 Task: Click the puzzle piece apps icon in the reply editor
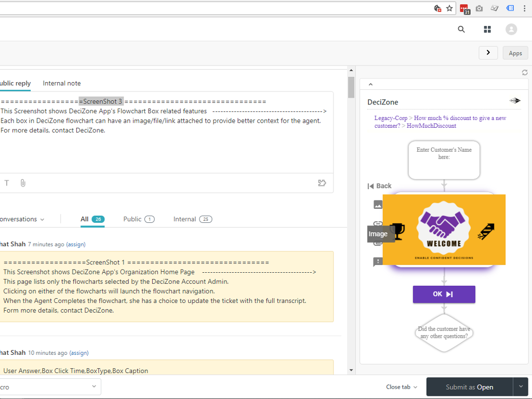322,183
